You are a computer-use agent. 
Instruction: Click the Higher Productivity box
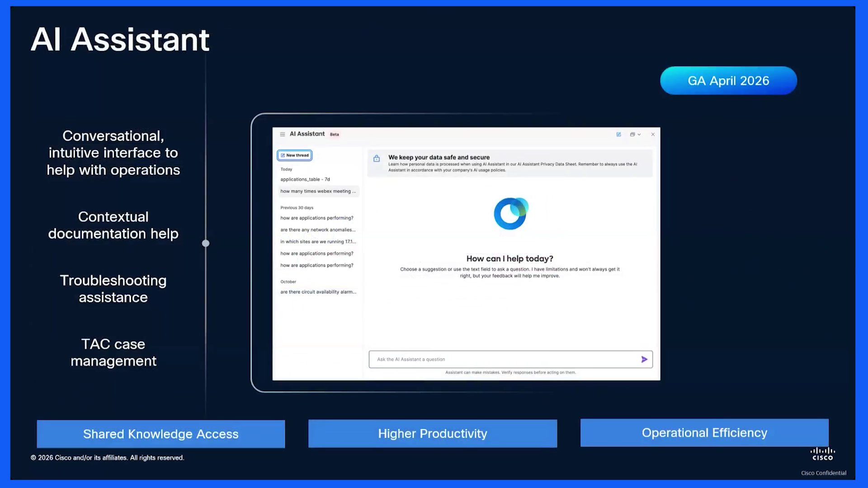coord(433,433)
